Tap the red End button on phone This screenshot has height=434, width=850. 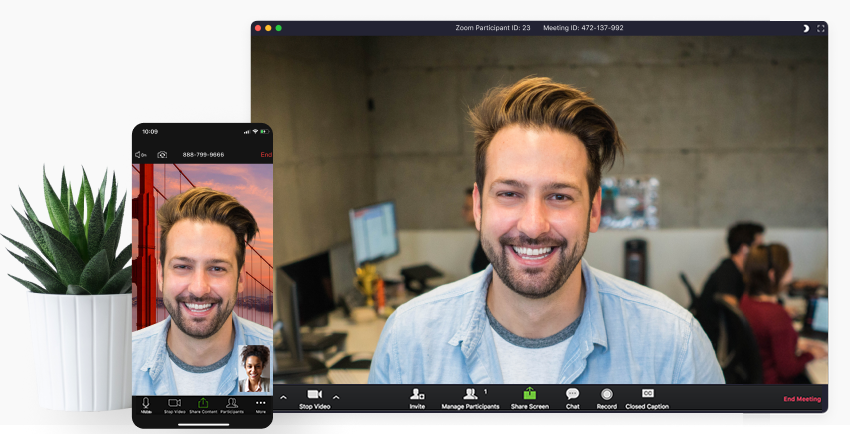pyautogui.click(x=265, y=155)
